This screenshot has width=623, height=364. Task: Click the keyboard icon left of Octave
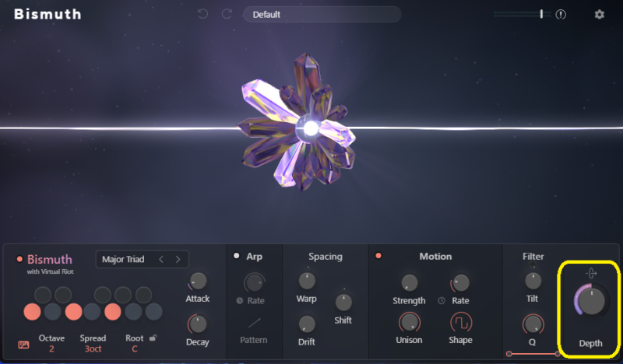point(23,344)
